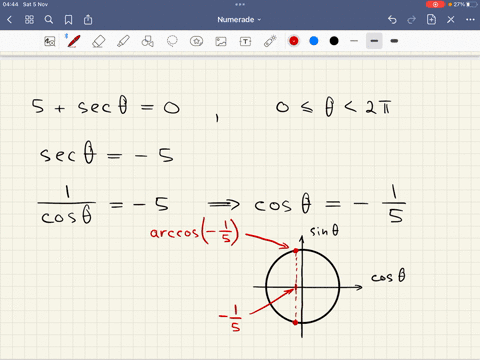Open the search tool
The height and width of the screenshot is (360, 480).
pos(49,20)
